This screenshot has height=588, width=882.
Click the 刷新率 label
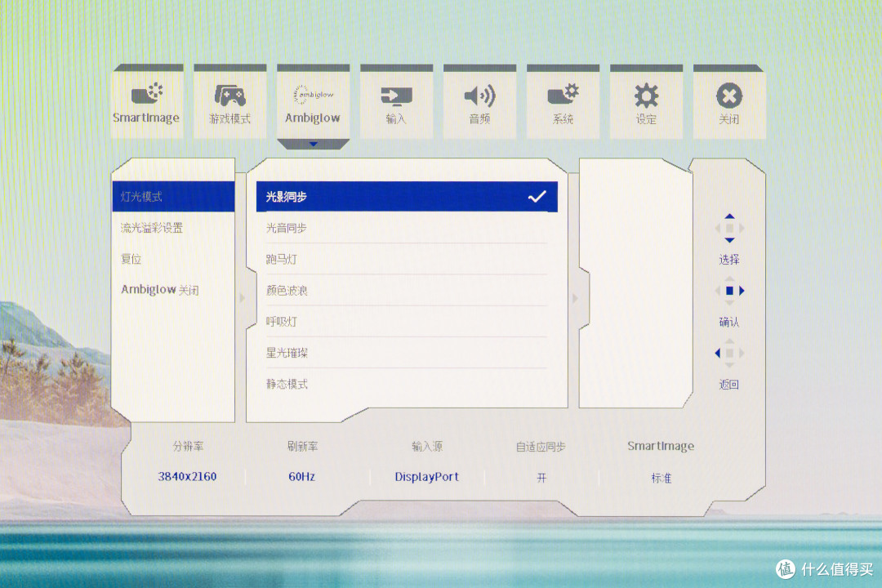(302, 446)
